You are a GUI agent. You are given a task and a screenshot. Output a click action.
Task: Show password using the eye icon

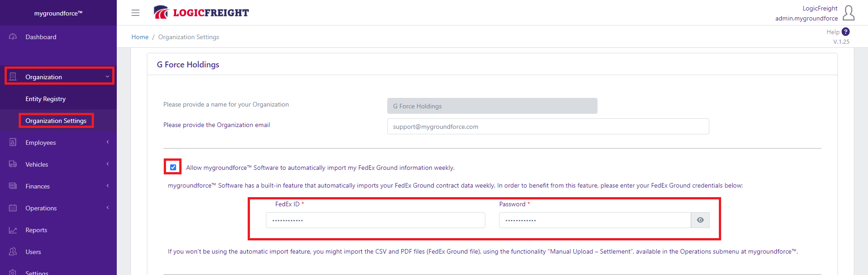tap(700, 220)
